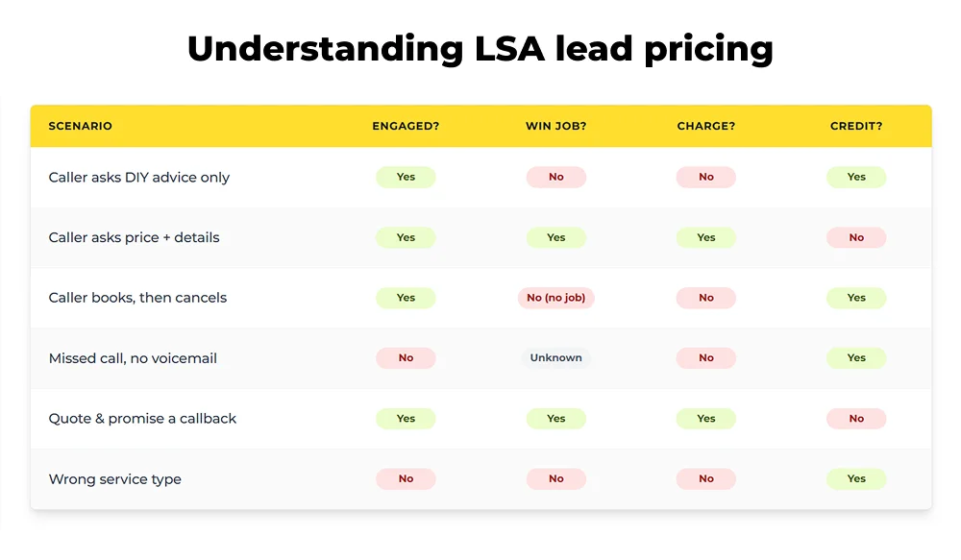Click the 'Caller asks DIY advice only' row label
The image size is (961, 560).
pyautogui.click(x=139, y=178)
